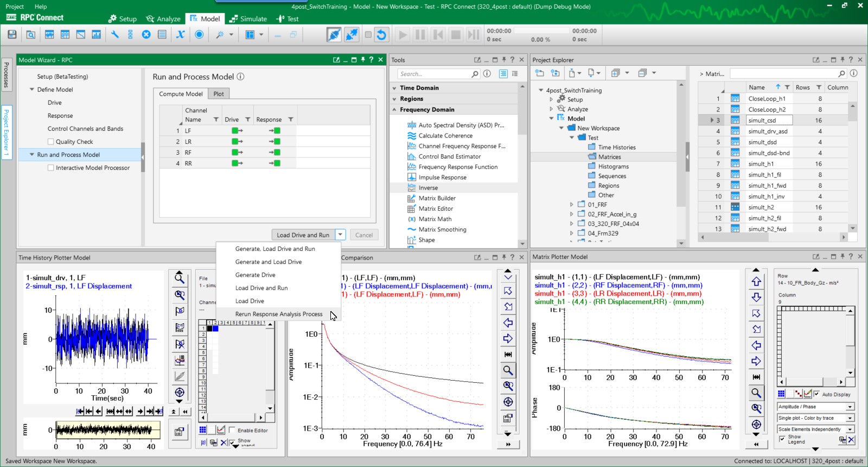Screen dimensions: 868x467
Task: Click the Save icon in main toolbar
Action: (12, 35)
